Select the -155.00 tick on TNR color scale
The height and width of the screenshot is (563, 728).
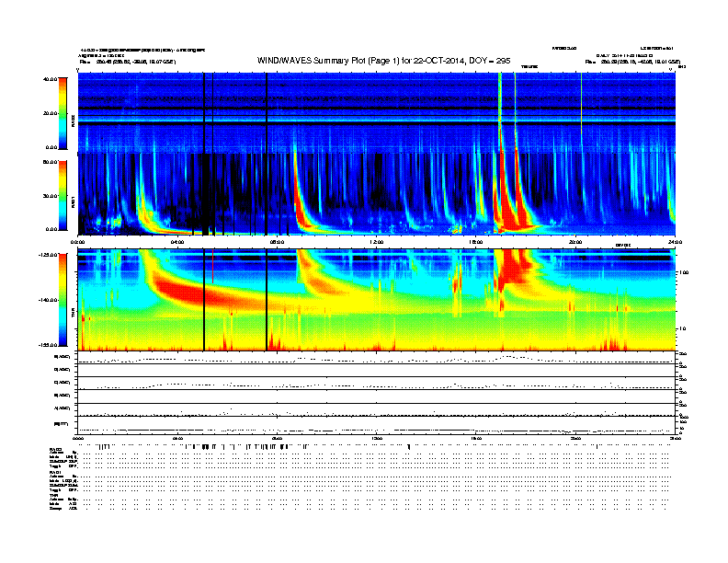[x=48, y=345]
